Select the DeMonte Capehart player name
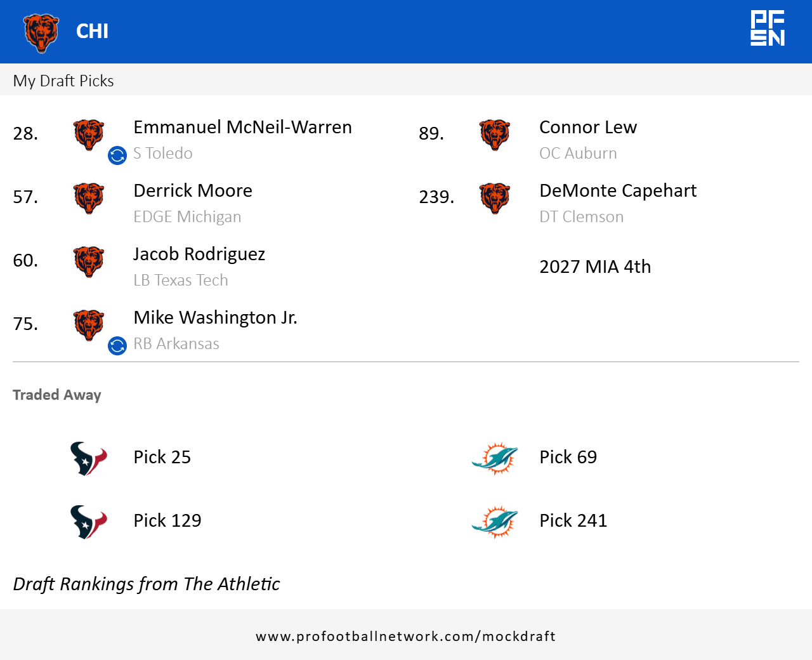812x660 pixels. pyautogui.click(x=618, y=191)
